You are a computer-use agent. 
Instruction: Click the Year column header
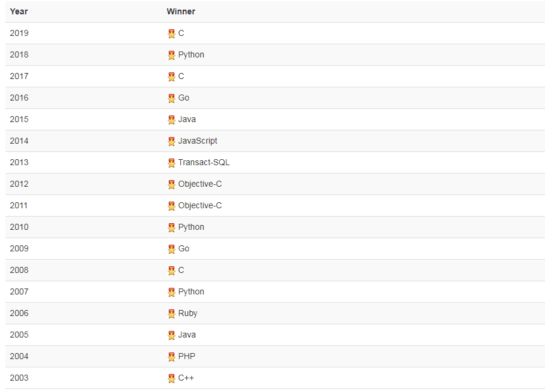[x=19, y=11]
